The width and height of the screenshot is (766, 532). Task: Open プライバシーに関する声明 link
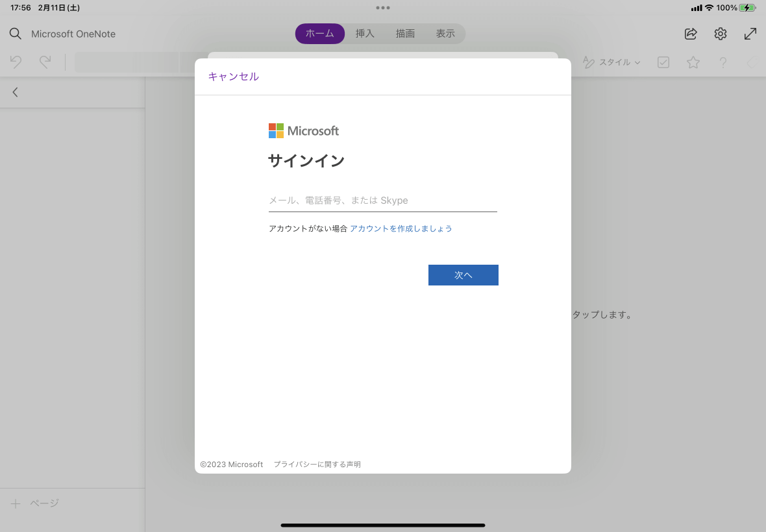(x=317, y=465)
